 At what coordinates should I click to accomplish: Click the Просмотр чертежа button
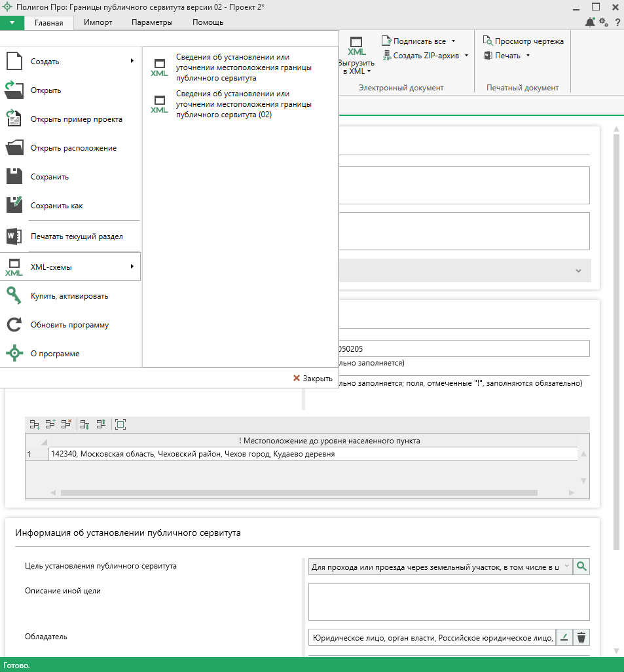(x=523, y=41)
